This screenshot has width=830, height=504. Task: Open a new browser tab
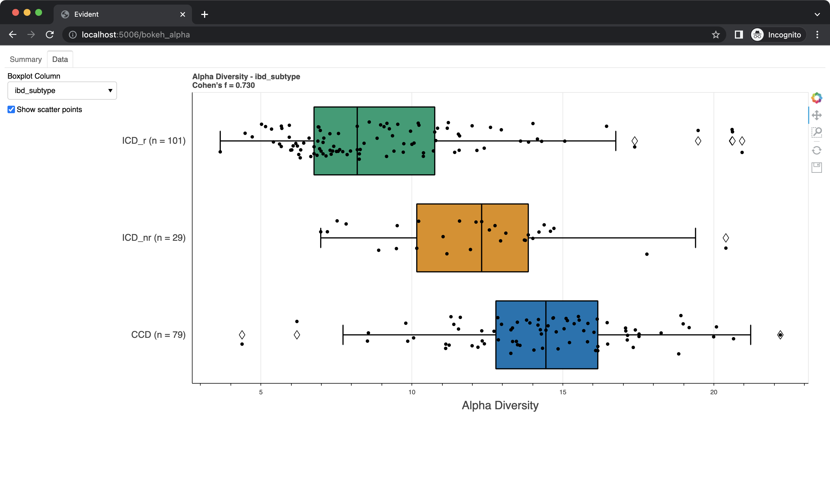click(x=204, y=14)
